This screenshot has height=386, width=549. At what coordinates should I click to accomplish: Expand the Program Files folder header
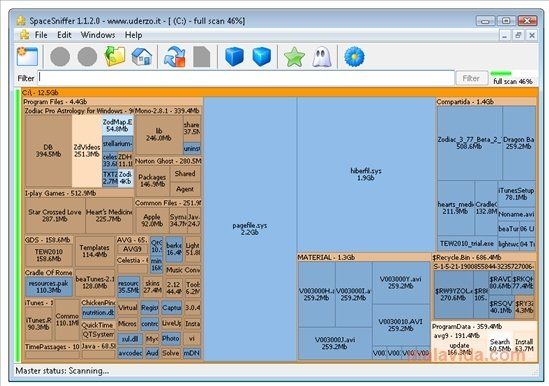click(x=113, y=102)
